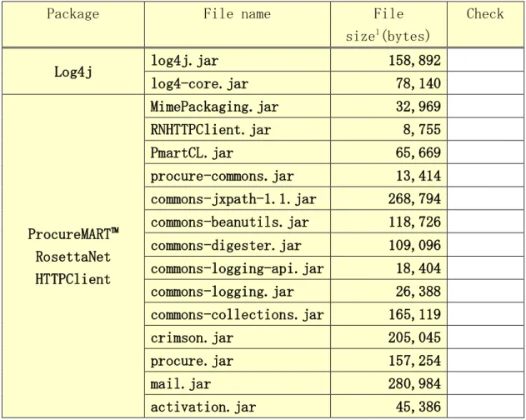Click file name 'RNHTTPClient.jar'
Screen dimensions: 526x420
(x=211, y=130)
